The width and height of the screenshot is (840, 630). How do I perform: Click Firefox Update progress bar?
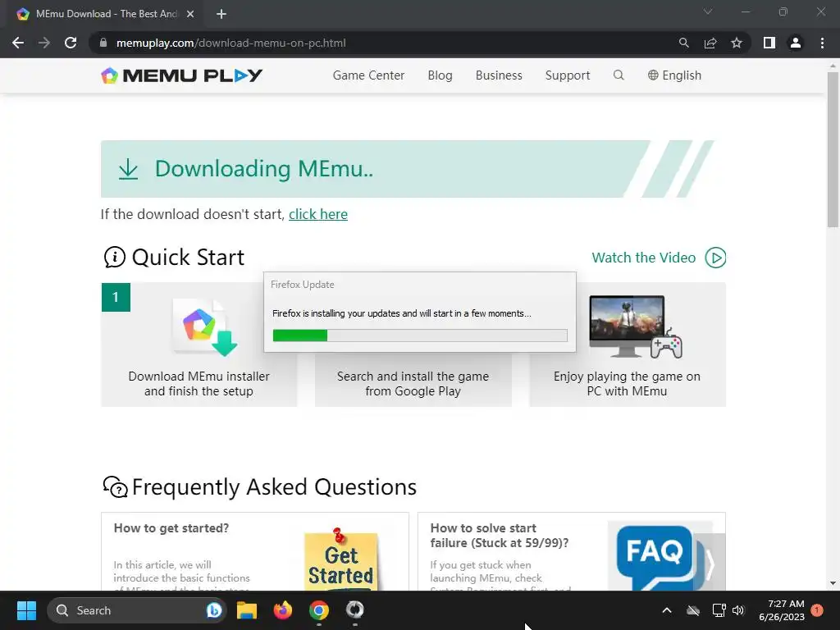click(420, 336)
